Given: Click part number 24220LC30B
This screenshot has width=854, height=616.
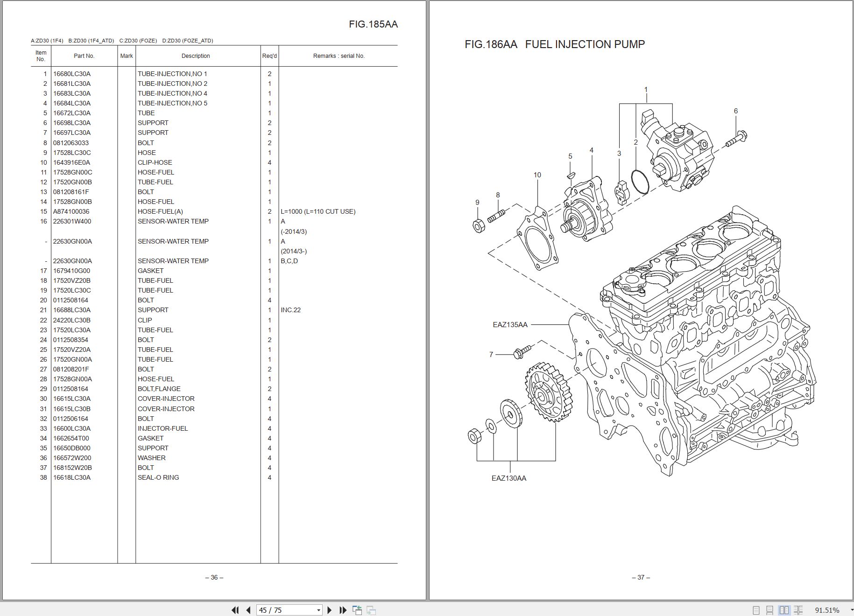Looking at the screenshot, I should click(72, 320).
